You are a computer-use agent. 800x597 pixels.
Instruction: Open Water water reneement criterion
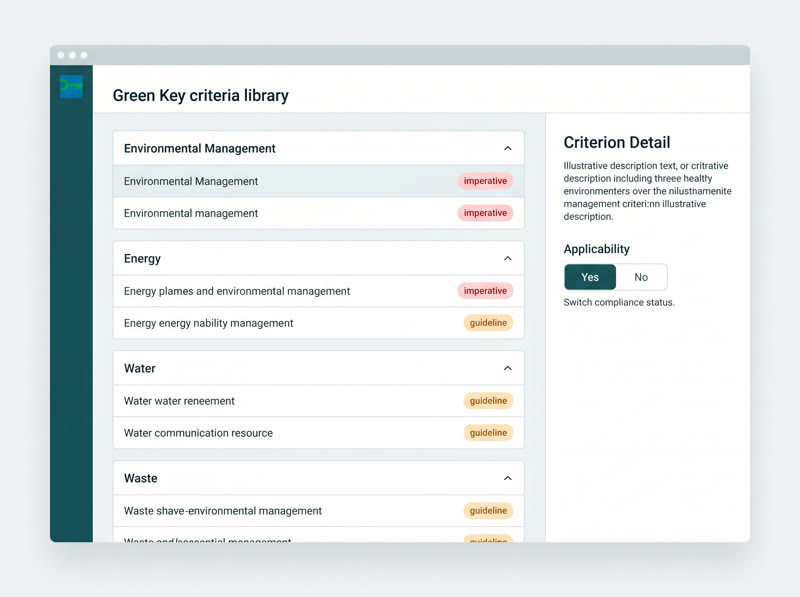(x=318, y=401)
